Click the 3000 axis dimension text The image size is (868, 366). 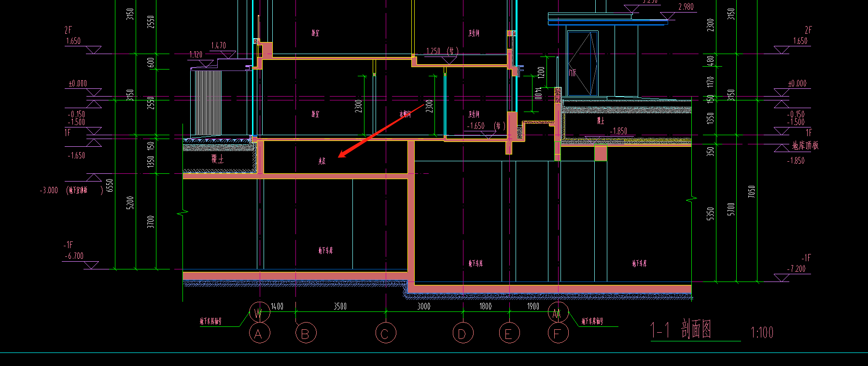coord(424,306)
